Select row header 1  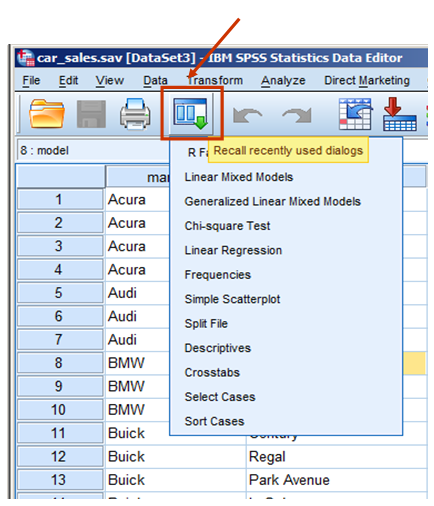click(x=60, y=200)
